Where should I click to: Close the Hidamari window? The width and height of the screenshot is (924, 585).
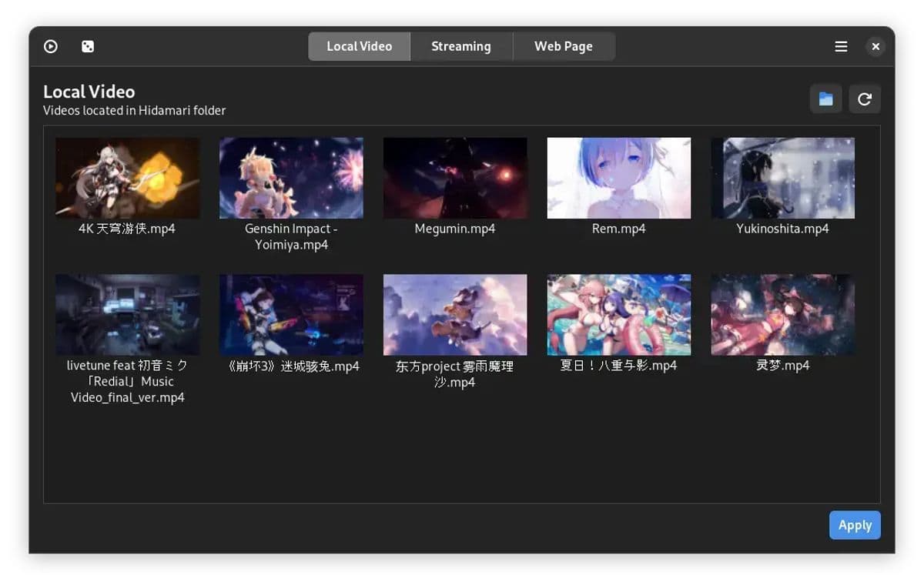click(x=875, y=46)
